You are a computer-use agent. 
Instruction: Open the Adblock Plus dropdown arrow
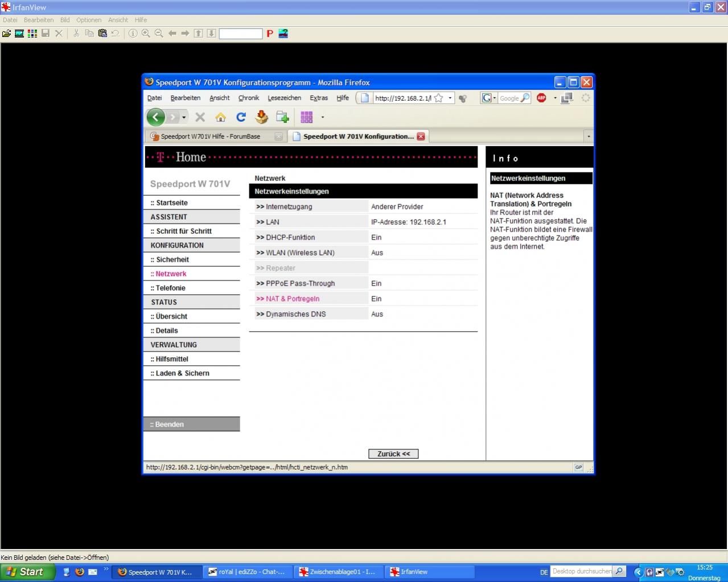[x=555, y=98]
